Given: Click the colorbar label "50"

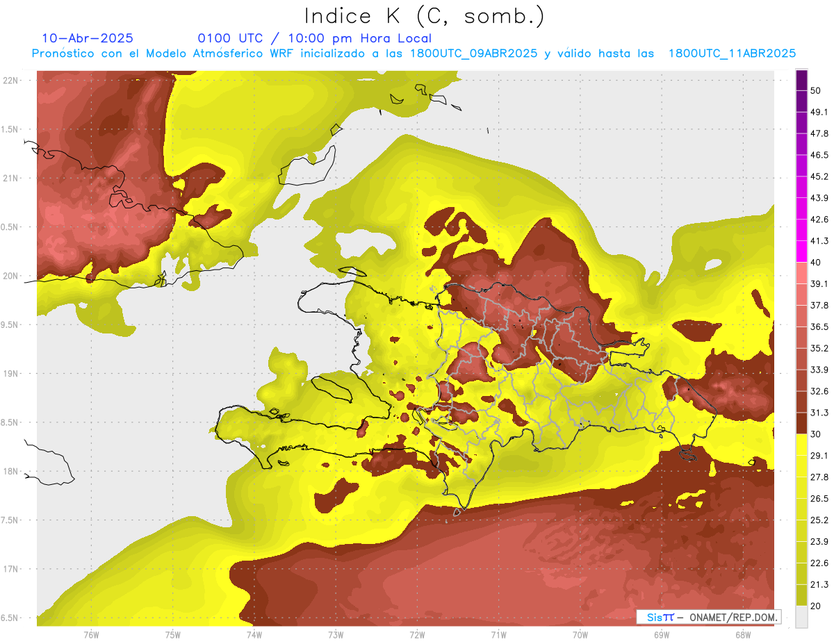Looking at the screenshot, I should click(815, 90).
